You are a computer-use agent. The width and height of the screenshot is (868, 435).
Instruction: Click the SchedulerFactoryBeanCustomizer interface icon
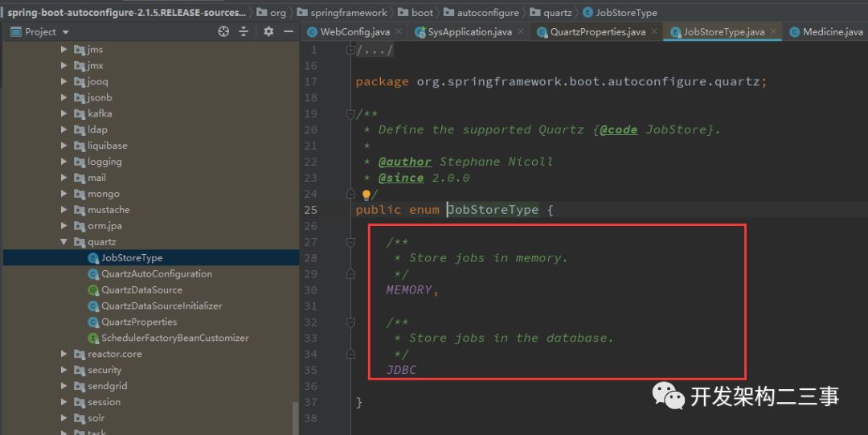point(93,338)
